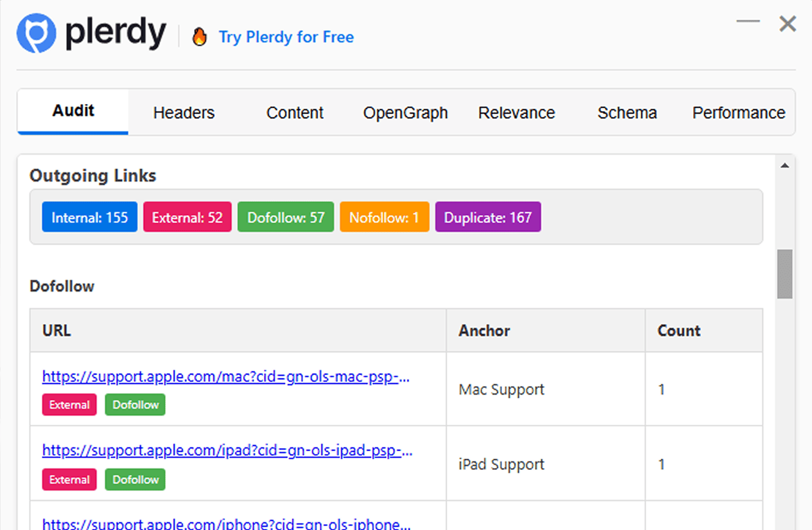Show Nofollow: 1 links

pos(384,217)
